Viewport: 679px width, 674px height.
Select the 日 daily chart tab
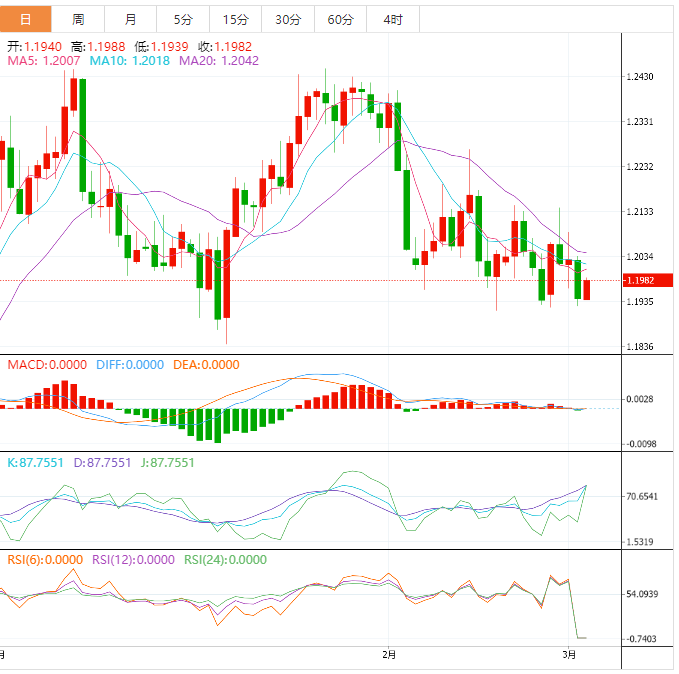pos(26,19)
